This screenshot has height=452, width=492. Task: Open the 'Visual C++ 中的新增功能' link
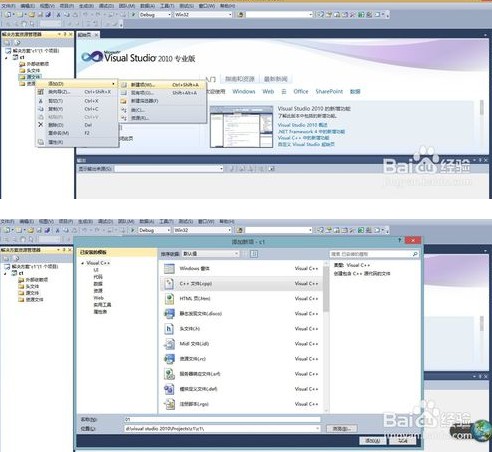(303, 138)
